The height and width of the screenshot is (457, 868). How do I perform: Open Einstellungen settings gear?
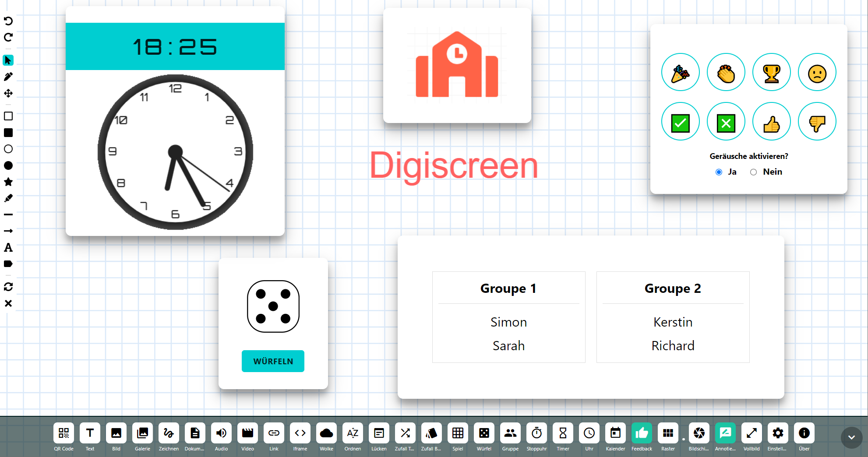coord(778,433)
